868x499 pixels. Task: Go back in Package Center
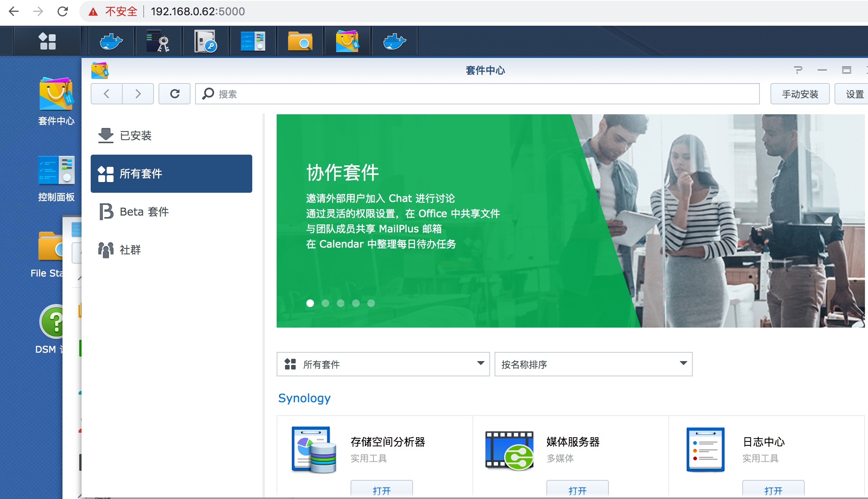point(107,94)
